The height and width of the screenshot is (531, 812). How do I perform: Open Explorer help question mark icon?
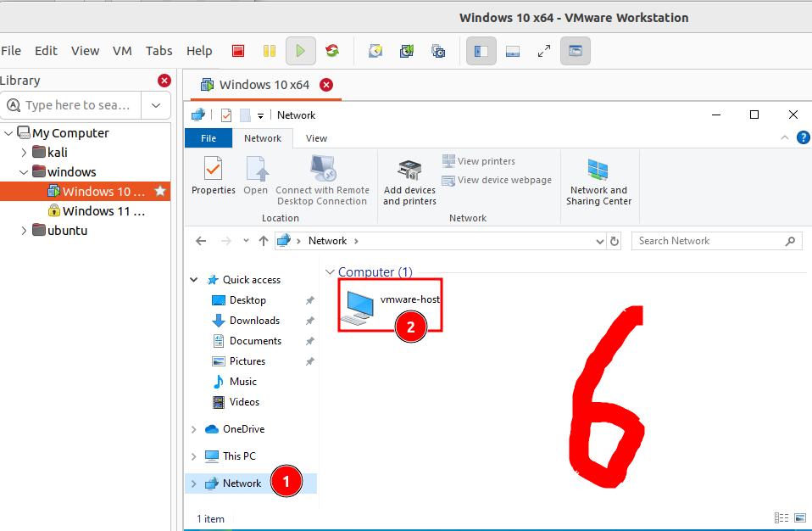(804, 137)
